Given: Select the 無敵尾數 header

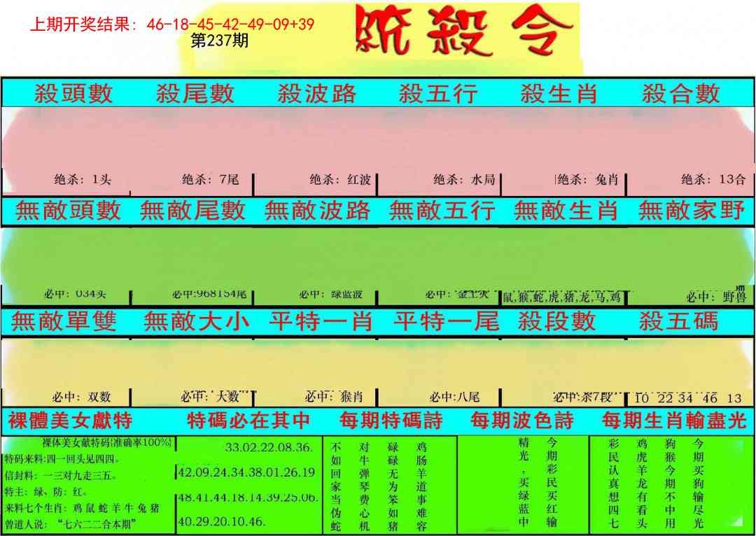Looking at the screenshot, I should (x=192, y=211).
